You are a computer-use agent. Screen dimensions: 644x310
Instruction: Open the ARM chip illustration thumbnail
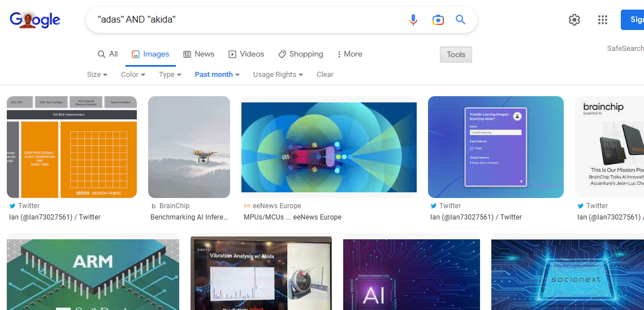point(93,274)
